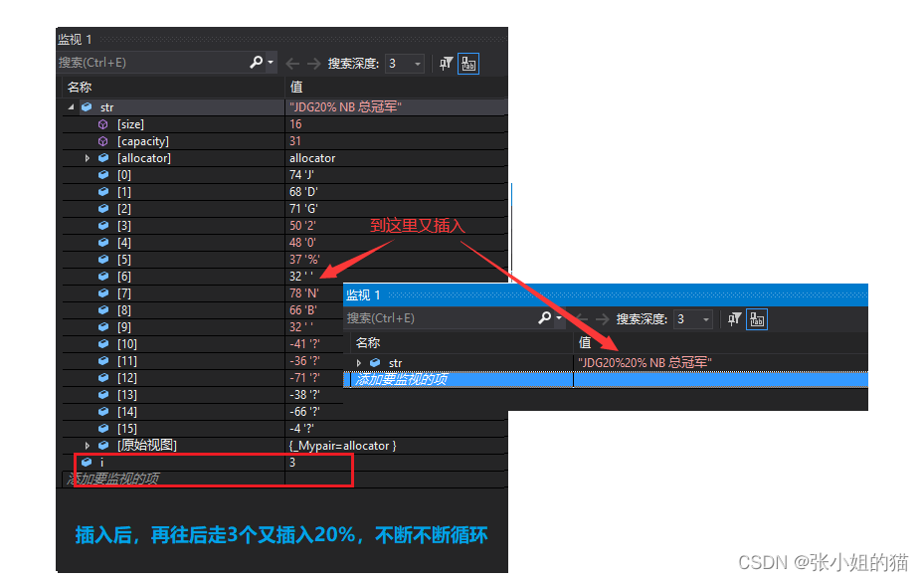
Task: Click the 监视 1 title of left window
Action: [75, 40]
